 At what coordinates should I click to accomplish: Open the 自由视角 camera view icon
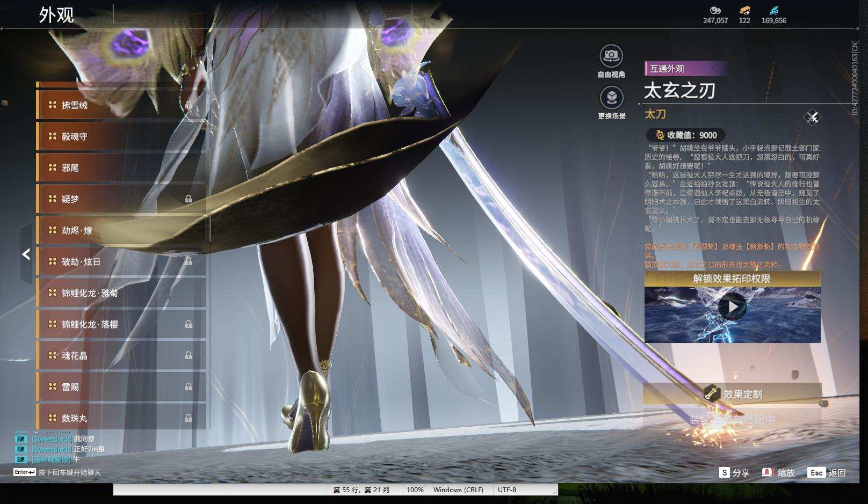pos(611,56)
